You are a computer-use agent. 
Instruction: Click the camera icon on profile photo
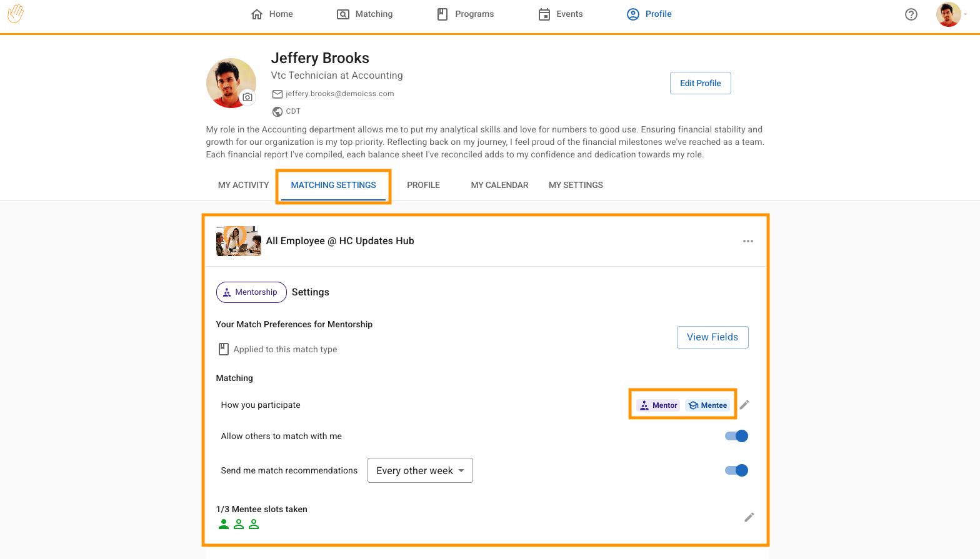coord(247,97)
